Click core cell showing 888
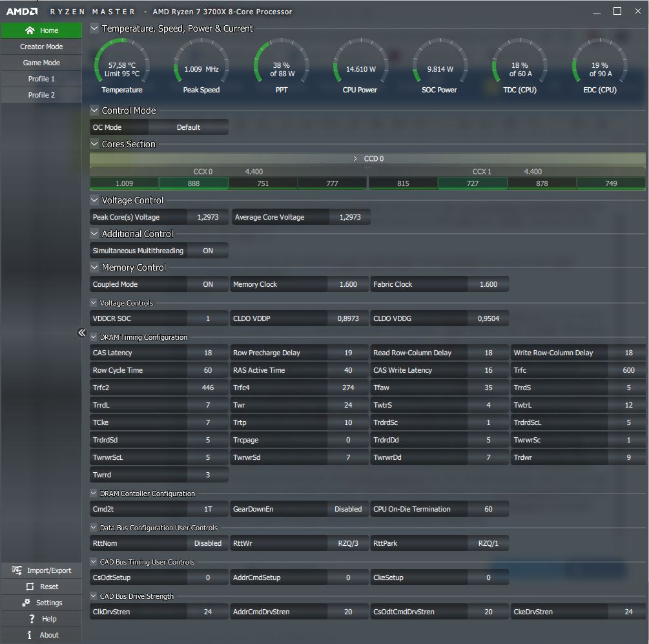 [x=194, y=183]
